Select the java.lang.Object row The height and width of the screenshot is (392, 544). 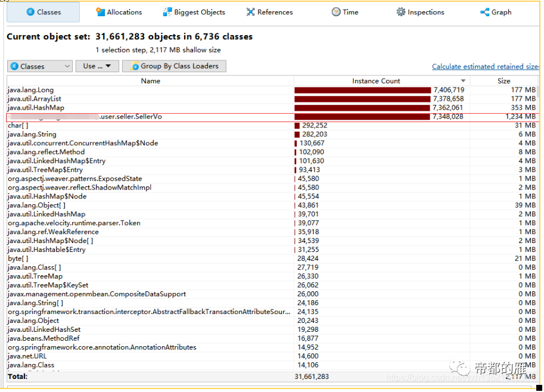point(272,321)
